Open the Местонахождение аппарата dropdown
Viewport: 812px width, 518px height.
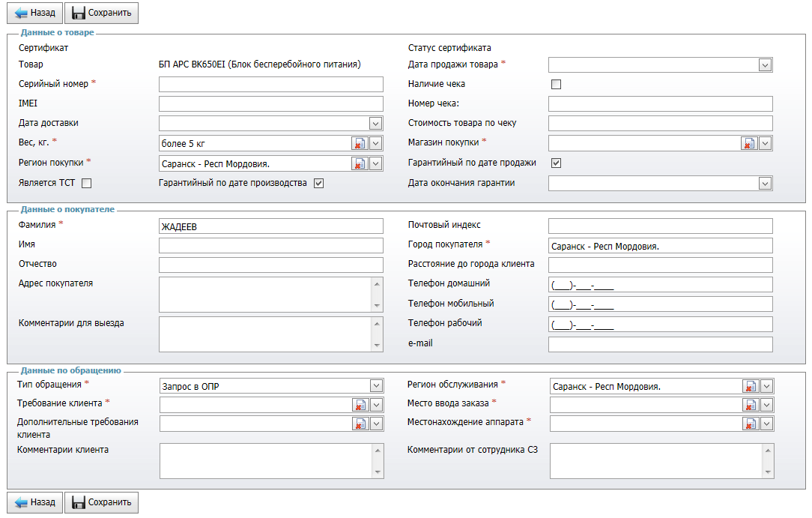coord(766,424)
